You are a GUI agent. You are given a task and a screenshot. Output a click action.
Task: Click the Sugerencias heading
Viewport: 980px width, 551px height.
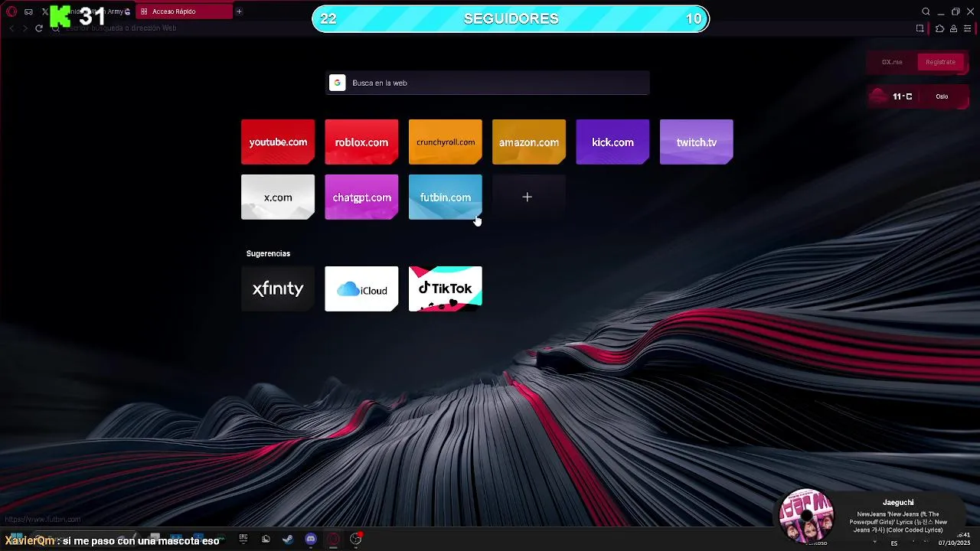[x=268, y=253]
